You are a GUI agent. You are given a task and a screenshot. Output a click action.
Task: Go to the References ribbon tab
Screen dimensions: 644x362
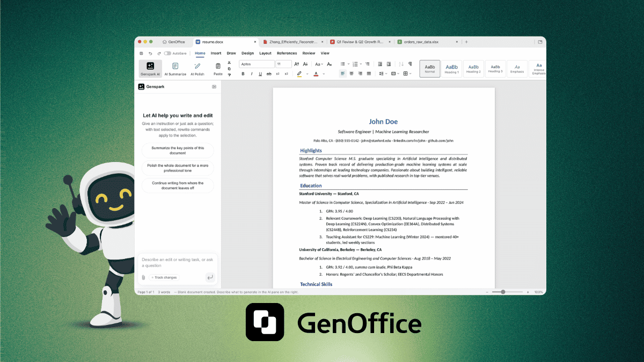point(287,53)
